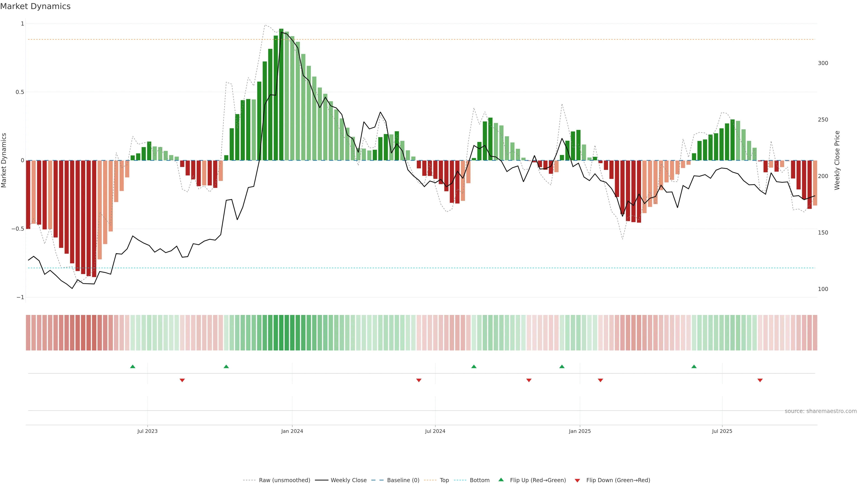This screenshot has width=868, height=488.
Task: Click the red flip-down marker just after Jan 2025
Action: [600, 380]
